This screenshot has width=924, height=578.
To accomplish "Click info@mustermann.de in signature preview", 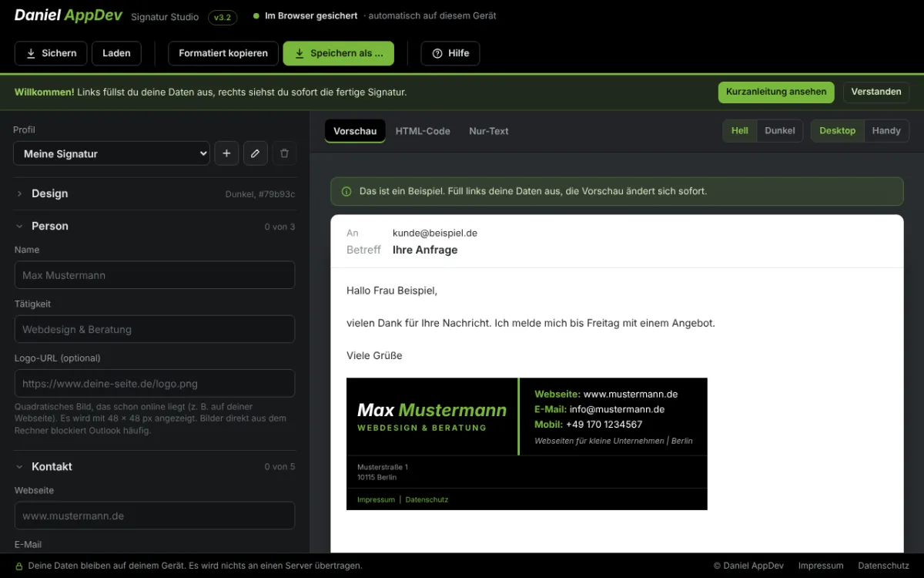I will pyautogui.click(x=617, y=409).
